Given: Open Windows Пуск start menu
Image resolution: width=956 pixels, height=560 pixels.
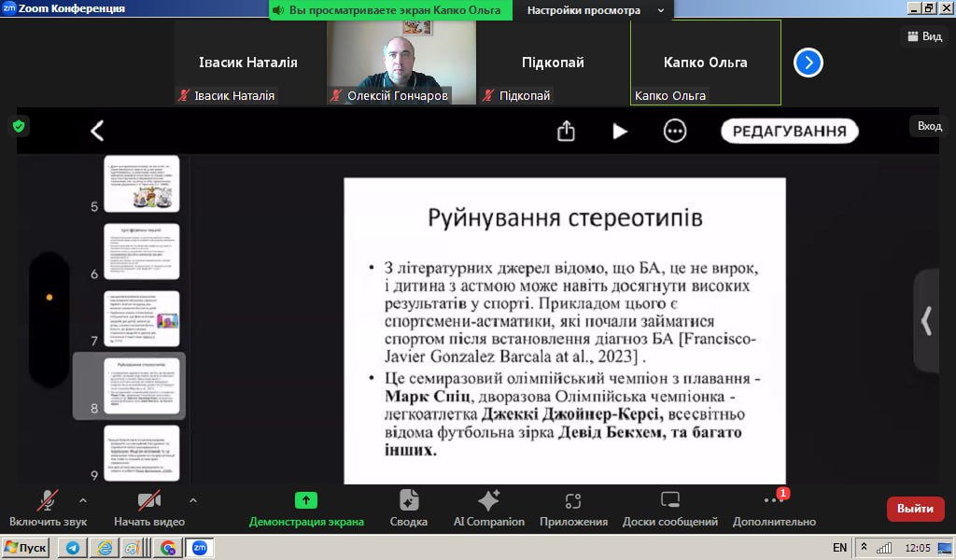Looking at the screenshot, I should click(x=25, y=548).
